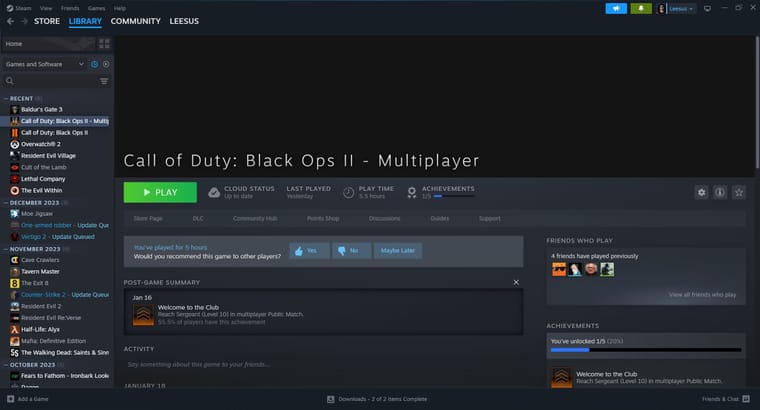Image resolution: width=760 pixels, height=410 pixels.
Task: Click the Maybe Later button
Action: point(397,251)
